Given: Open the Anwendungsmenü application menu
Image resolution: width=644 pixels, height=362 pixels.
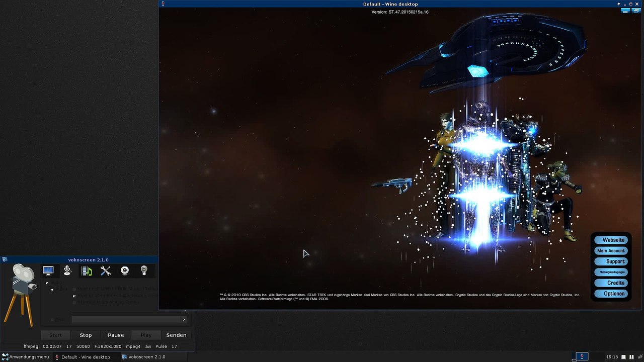Looking at the screenshot, I should pyautogui.click(x=25, y=357).
